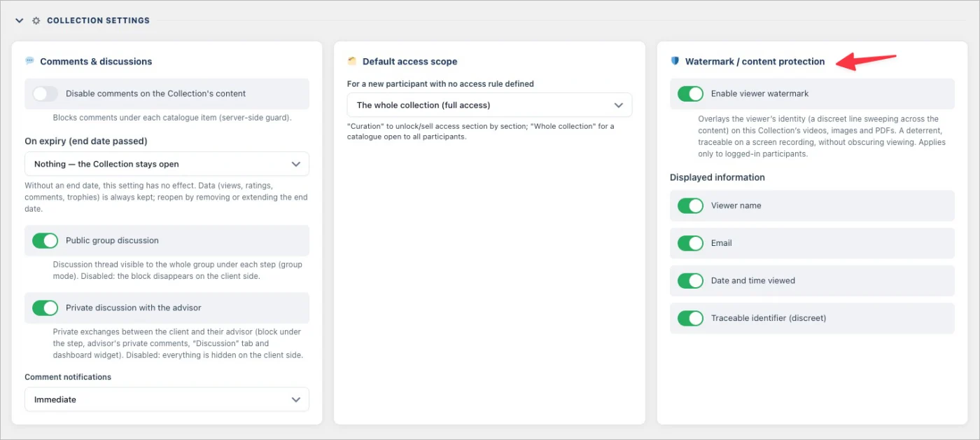Click the Default access scope folder icon
This screenshot has height=440, width=980.
[x=352, y=62]
